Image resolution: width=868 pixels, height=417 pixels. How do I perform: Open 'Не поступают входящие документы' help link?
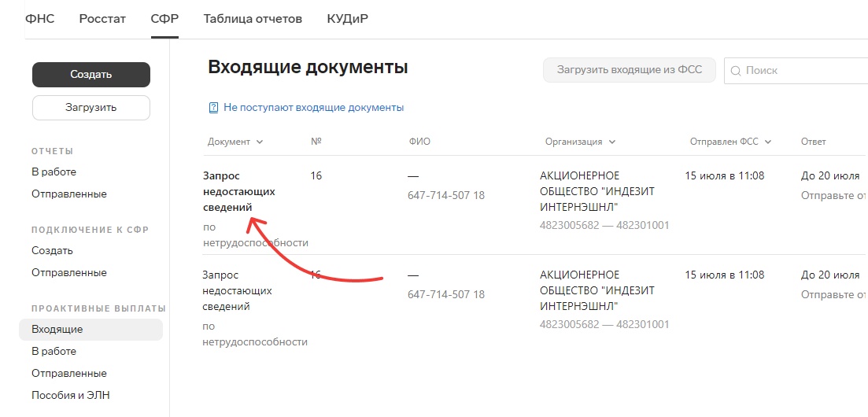tap(314, 108)
